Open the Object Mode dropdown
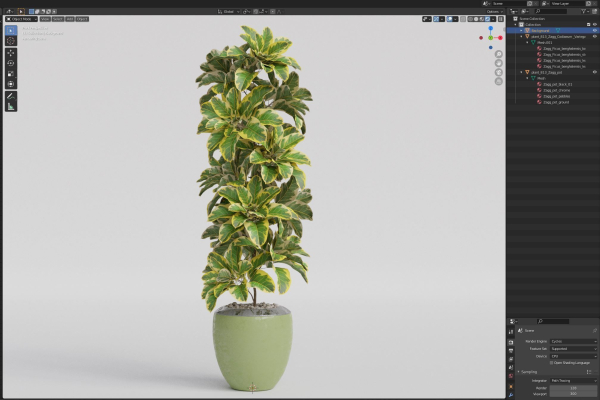The image size is (600, 400). coord(21,19)
